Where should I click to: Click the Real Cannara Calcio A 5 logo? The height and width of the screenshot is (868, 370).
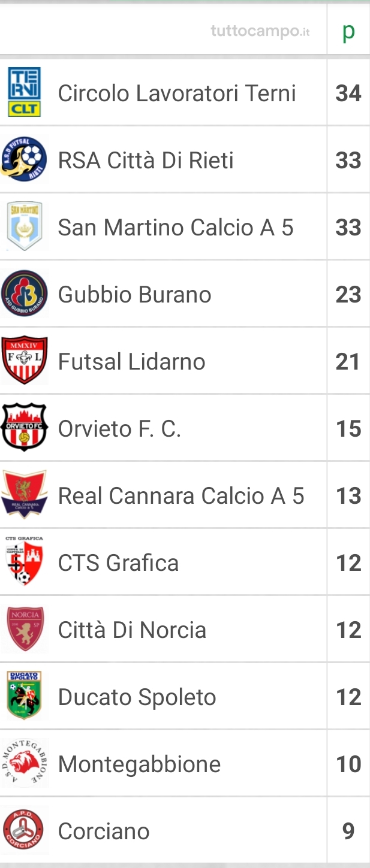(24, 495)
